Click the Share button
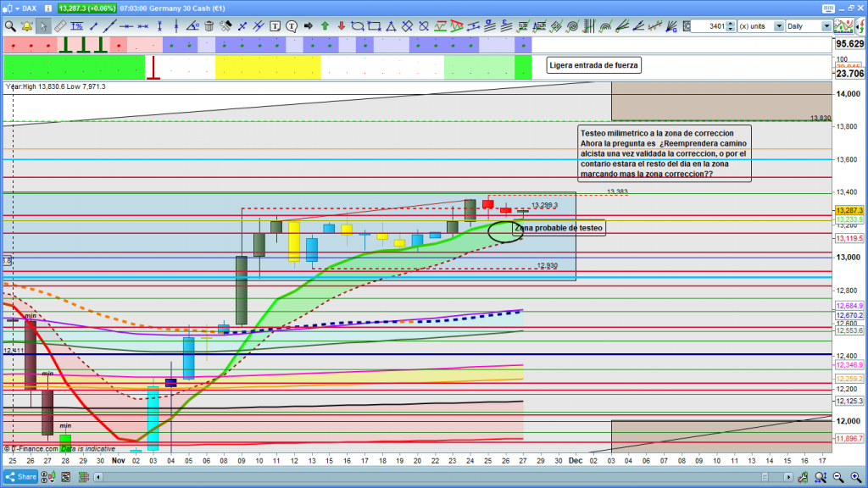 [x=21, y=476]
